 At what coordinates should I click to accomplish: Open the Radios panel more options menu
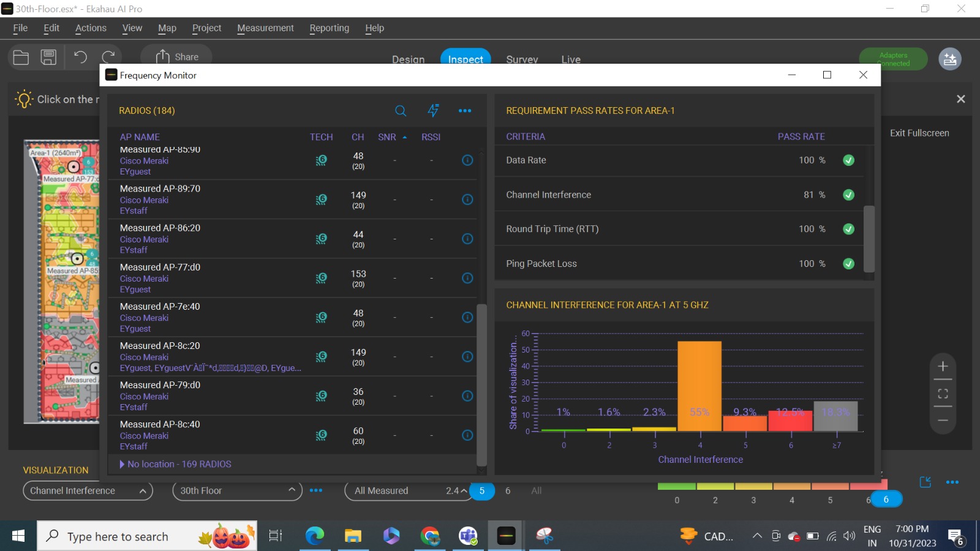[465, 111]
